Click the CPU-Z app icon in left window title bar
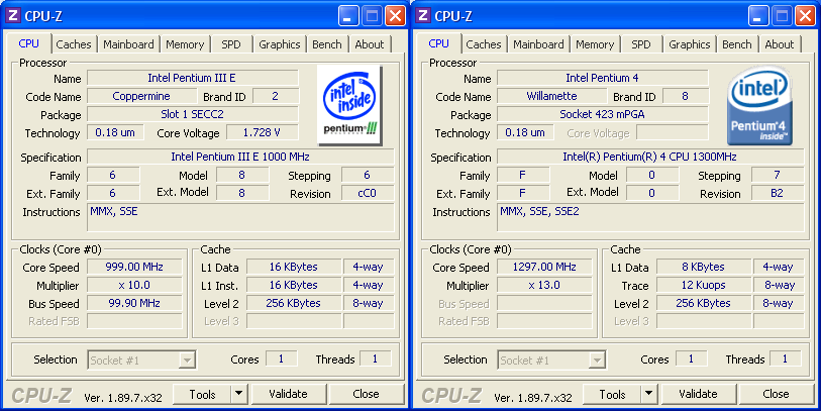Screen dimensions: 821x411 [13, 15]
